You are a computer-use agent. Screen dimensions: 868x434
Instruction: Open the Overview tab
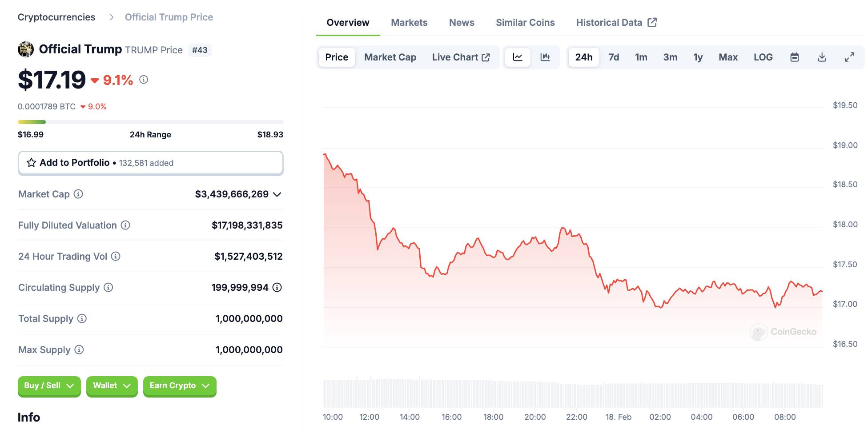tap(348, 22)
